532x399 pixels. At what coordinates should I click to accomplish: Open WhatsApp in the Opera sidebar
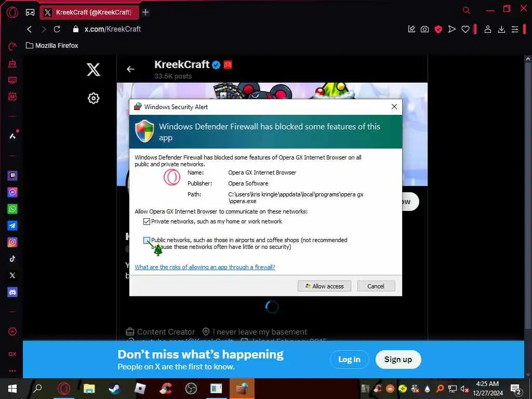coord(12,209)
